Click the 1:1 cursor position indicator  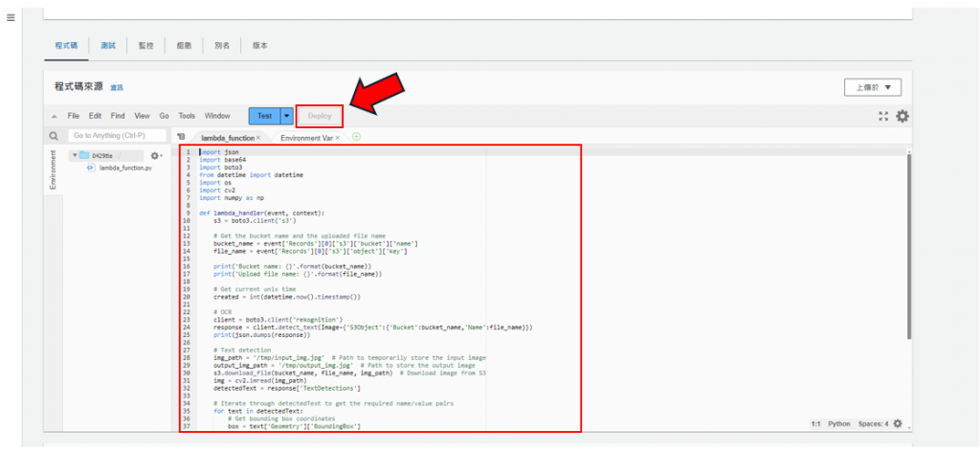[815, 423]
